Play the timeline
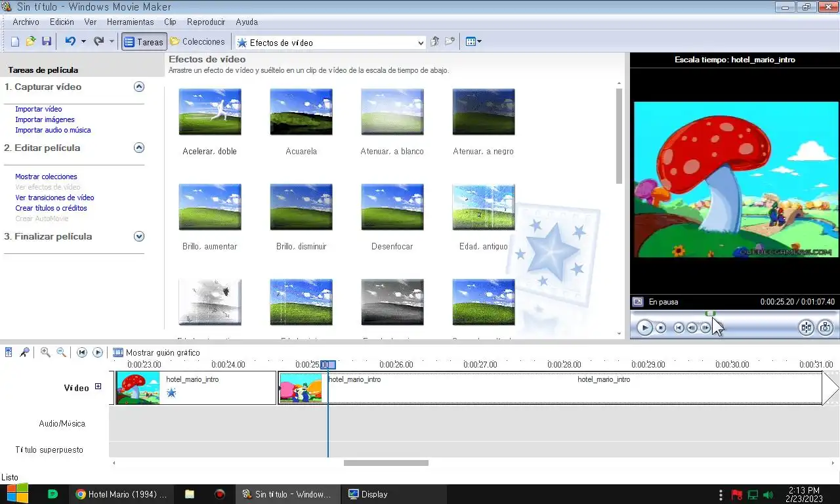This screenshot has height=504, width=840. click(98, 352)
